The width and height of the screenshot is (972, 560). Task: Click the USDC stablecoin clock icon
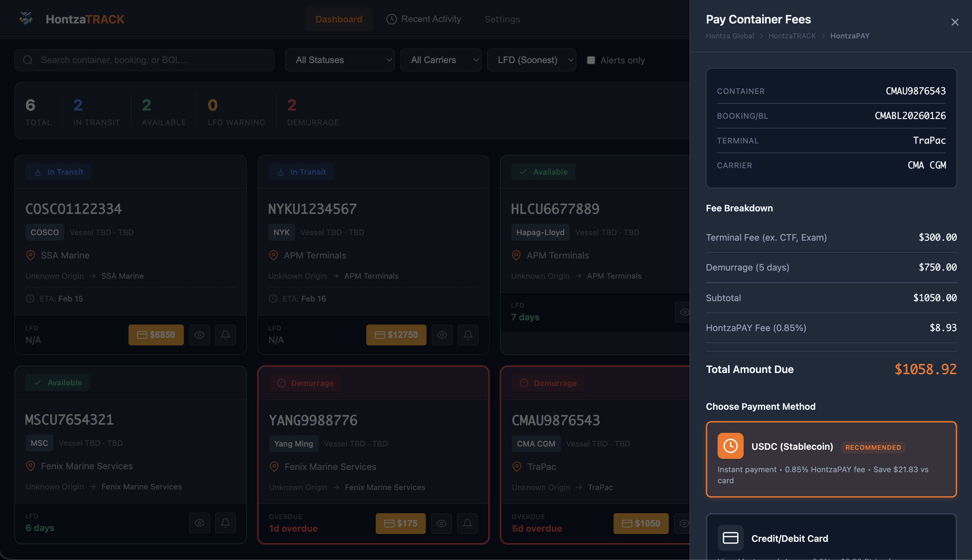click(730, 446)
